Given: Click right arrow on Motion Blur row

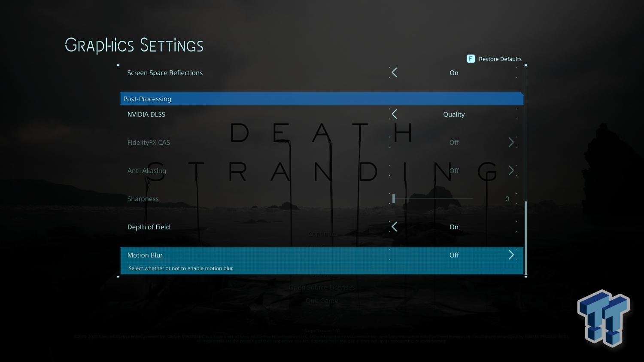Looking at the screenshot, I should click(x=511, y=255).
